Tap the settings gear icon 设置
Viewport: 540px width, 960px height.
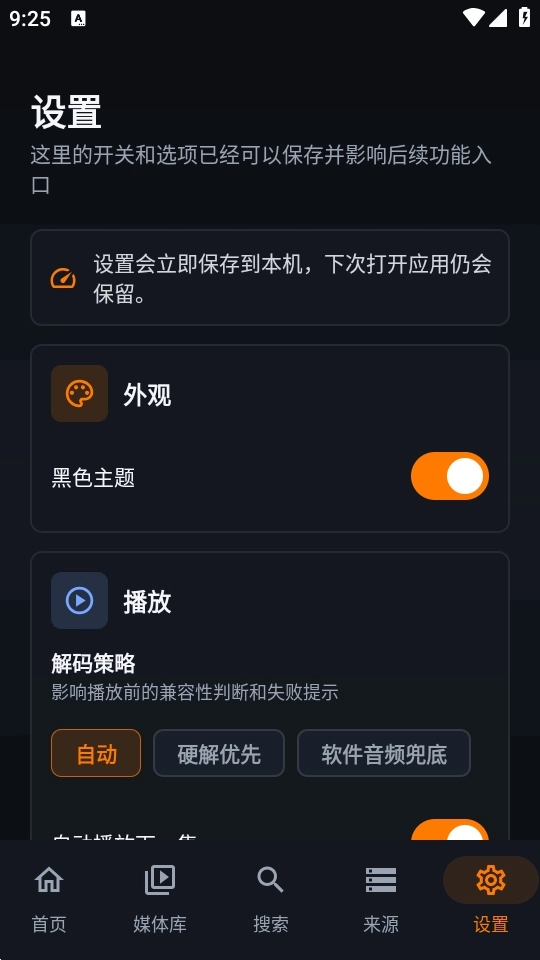coord(491,880)
